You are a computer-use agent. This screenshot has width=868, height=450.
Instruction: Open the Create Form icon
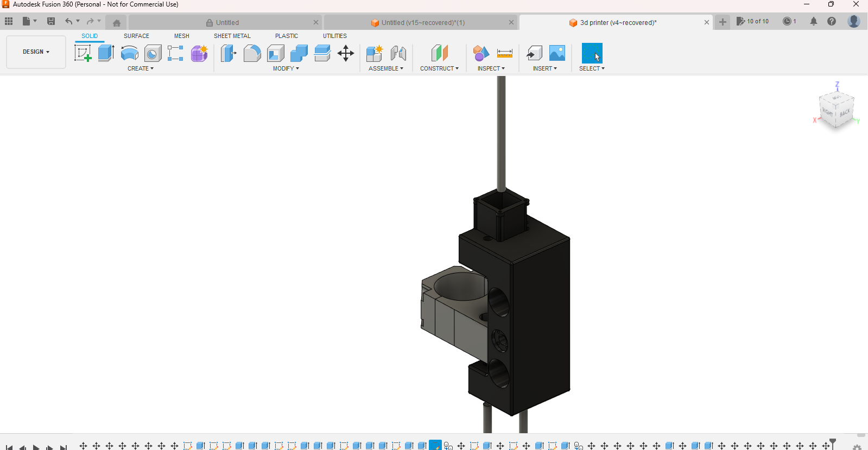(x=199, y=53)
